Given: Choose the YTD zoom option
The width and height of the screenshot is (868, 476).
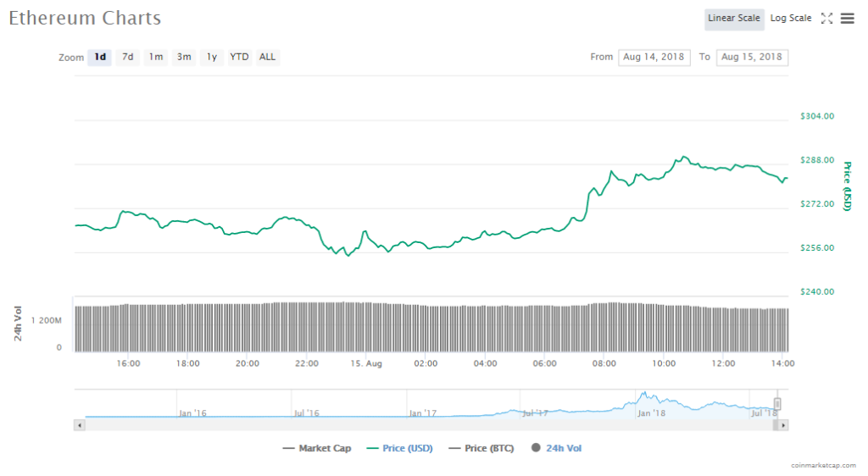Looking at the screenshot, I should click(240, 58).
